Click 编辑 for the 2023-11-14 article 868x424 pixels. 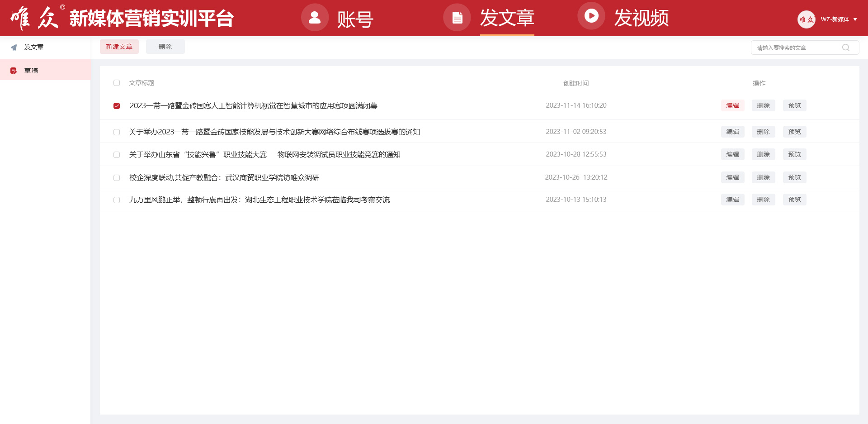732,105
